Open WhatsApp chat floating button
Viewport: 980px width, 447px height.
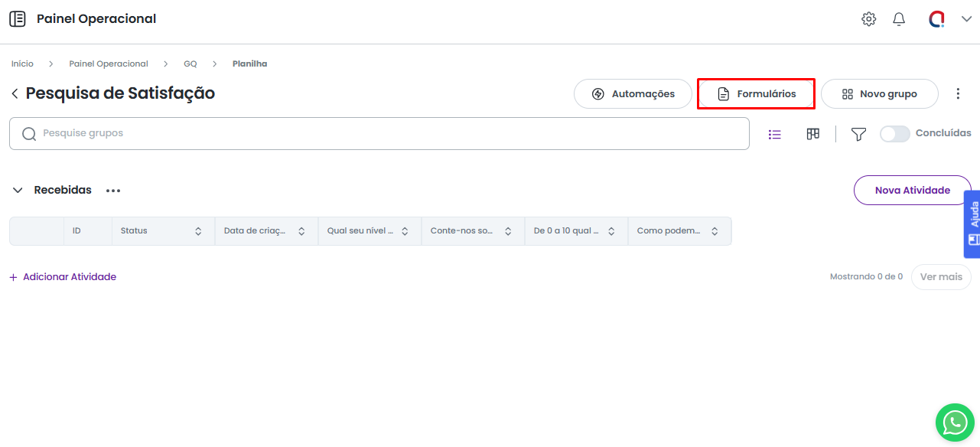coord(955,422)
